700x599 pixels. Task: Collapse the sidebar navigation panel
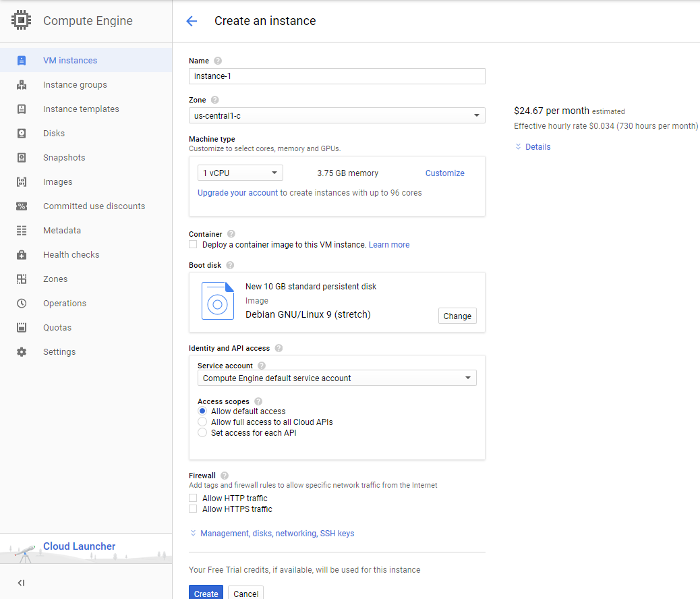pos(21,583)
